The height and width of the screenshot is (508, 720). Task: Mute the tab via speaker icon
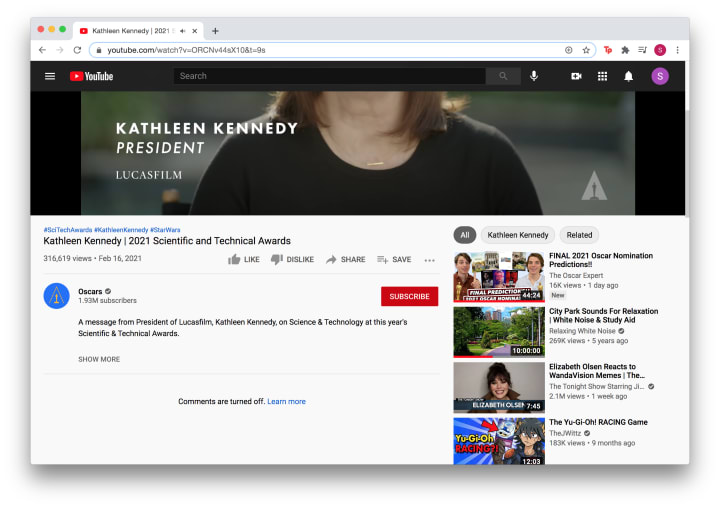(x=183, y=31)
